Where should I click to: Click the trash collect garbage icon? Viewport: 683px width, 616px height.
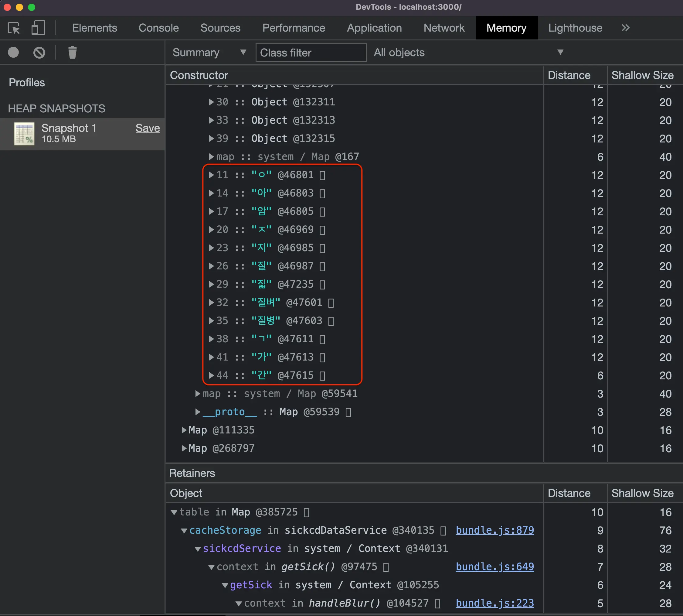click(x=72, y=53)
